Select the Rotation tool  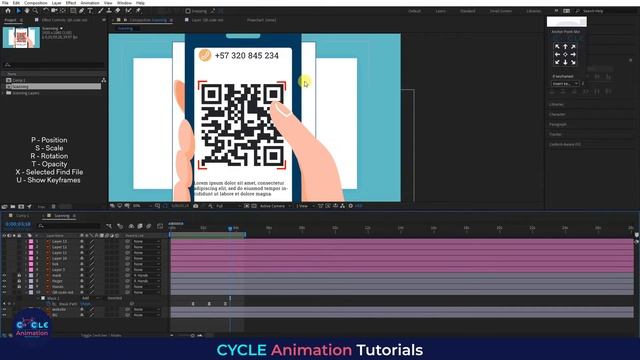(x=46, y=11)
